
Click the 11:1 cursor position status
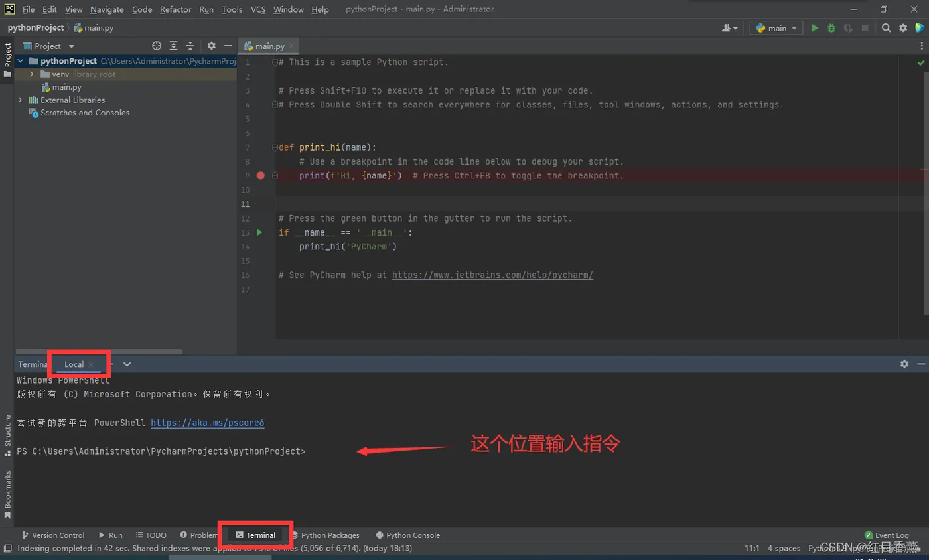tap(752, 549)
